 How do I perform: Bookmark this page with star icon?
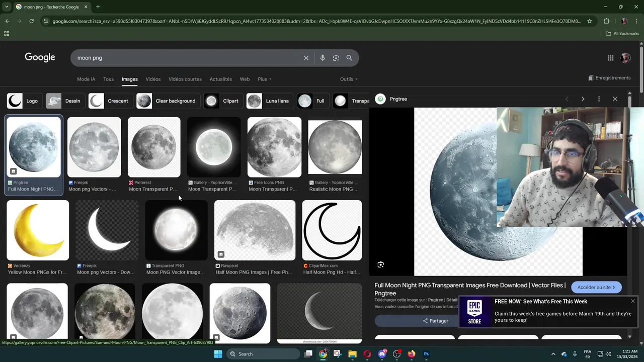coord(590,21)
